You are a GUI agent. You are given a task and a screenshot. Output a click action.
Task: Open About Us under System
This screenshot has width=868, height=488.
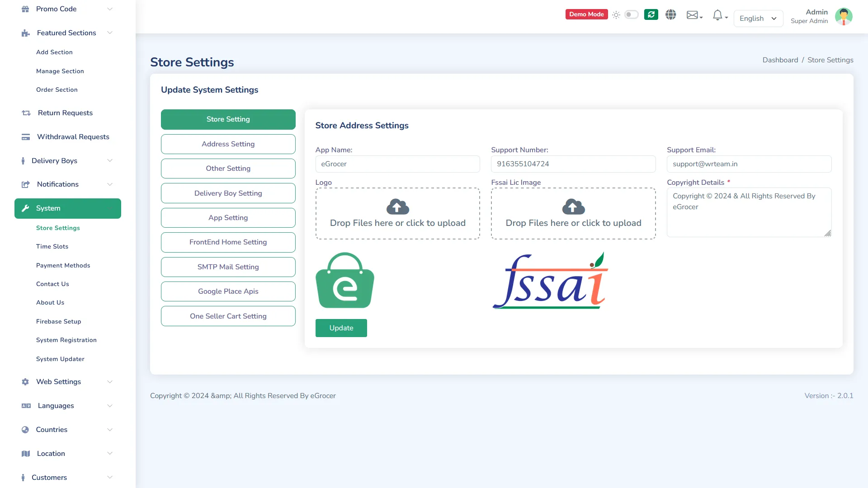(50, 303)
